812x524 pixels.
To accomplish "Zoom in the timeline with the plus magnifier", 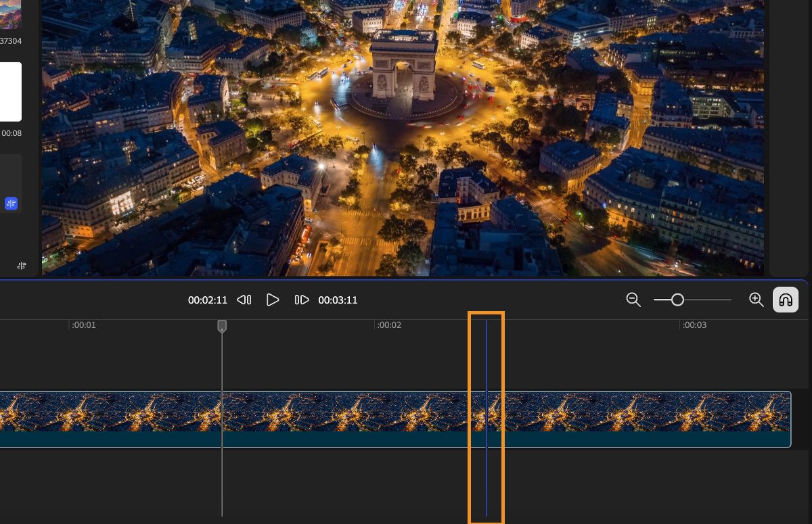I will [756, 300].
